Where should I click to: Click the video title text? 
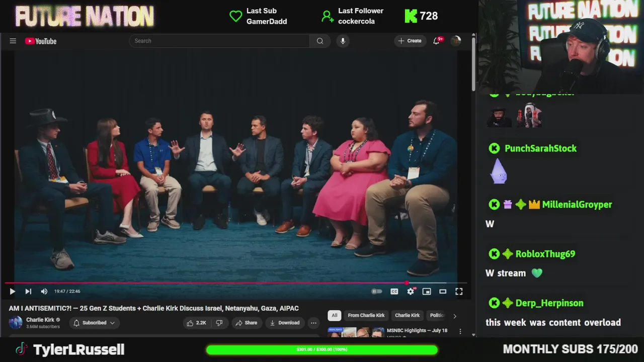[x=153, y=308]
